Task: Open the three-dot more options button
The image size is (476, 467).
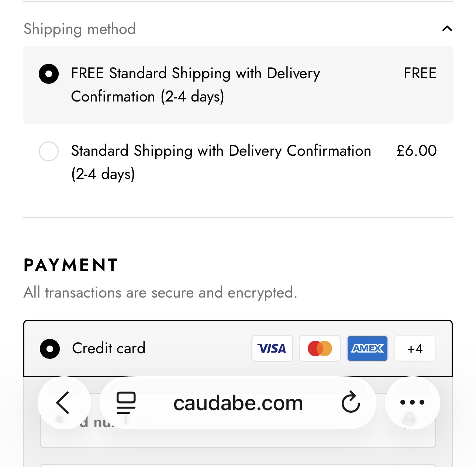Action: pyautogui.click(x=412, y=402)
